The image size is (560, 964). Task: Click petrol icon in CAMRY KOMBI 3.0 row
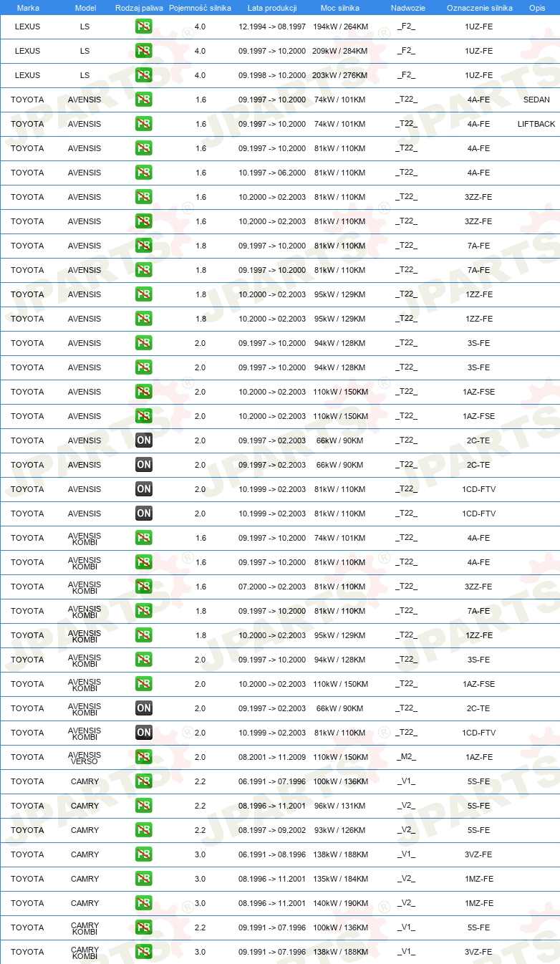(x=143, y=952)
